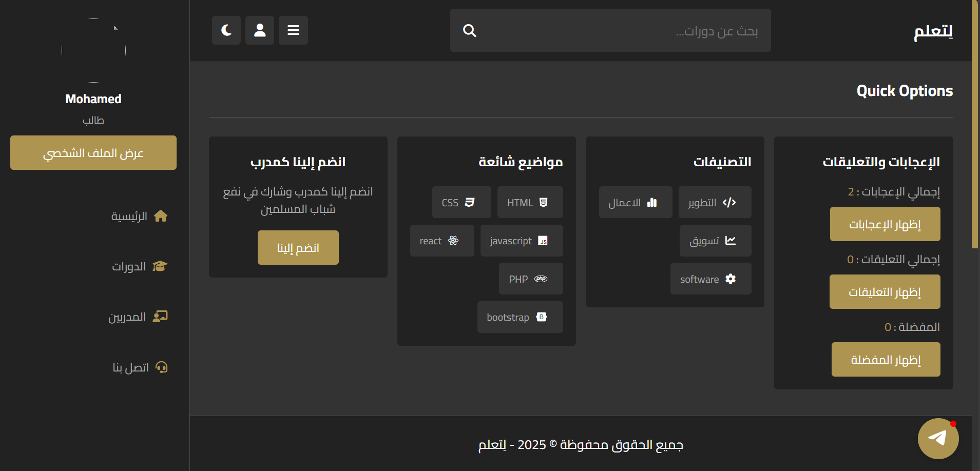Open the PHP topic tag
The image size is (980, 471).
[x=531, y=279]
